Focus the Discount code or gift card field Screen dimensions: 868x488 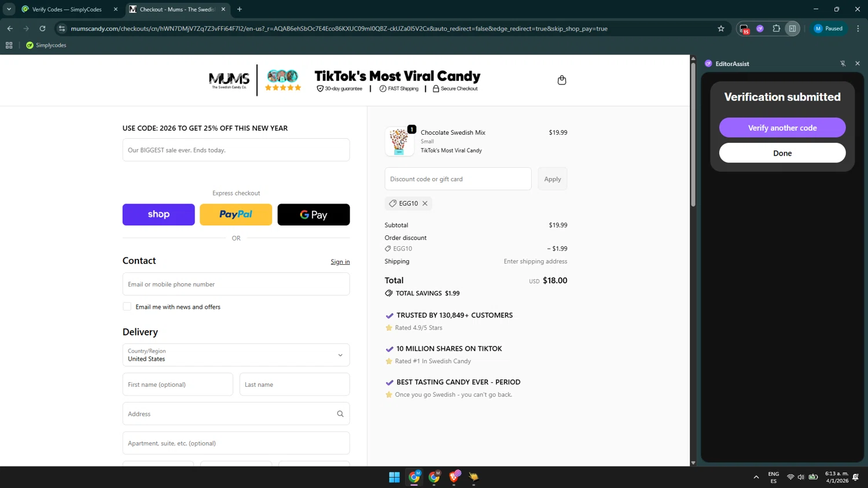click(x=458, y=179)
